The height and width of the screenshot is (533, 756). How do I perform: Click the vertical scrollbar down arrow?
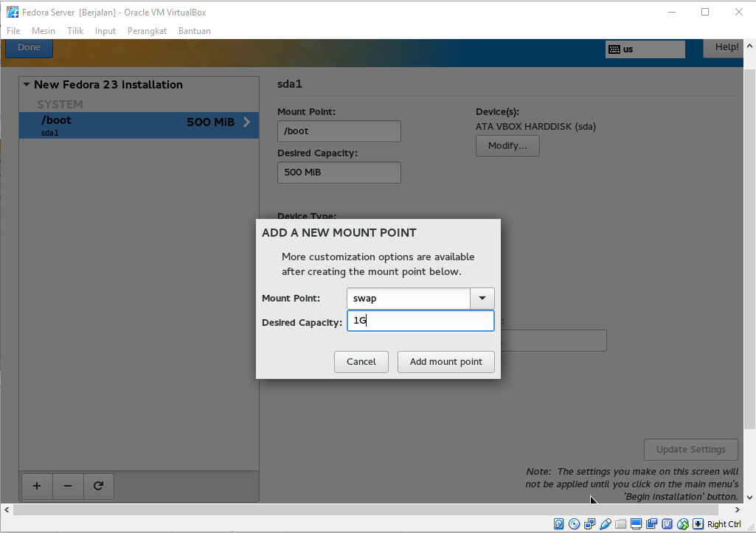point(749,498)
